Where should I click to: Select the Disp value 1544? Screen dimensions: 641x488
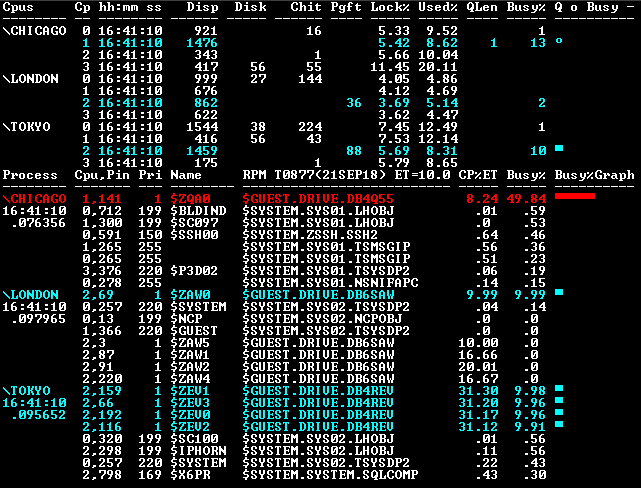(x=202, y=127)
